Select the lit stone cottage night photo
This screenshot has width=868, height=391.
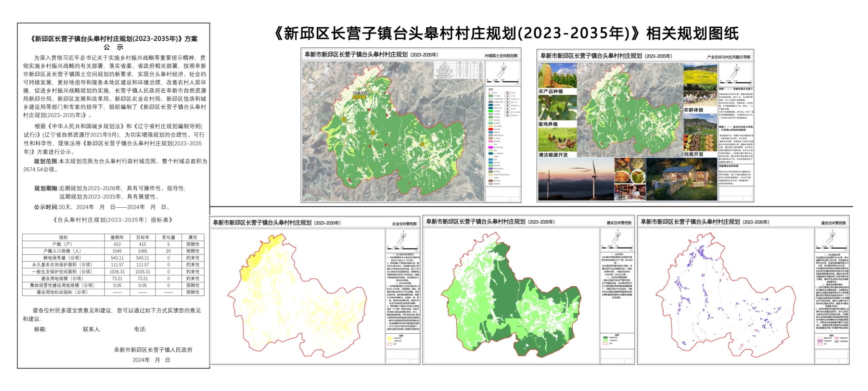[x=681, y=179]
